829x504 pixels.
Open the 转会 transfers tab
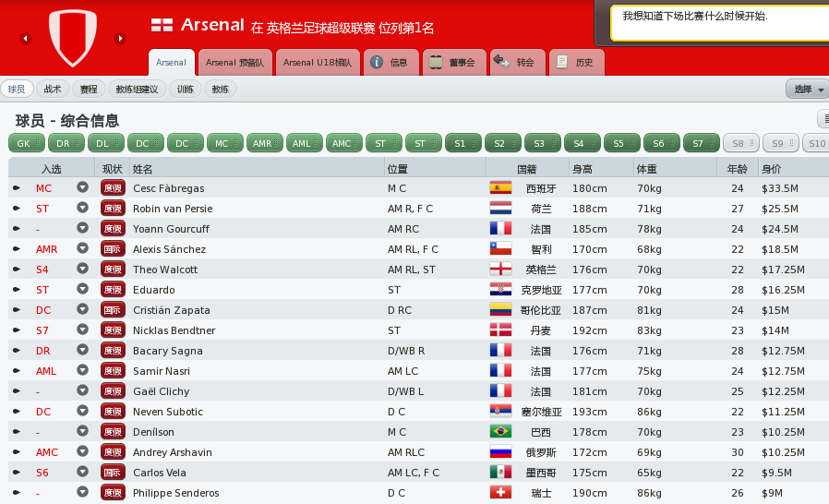[x=515, y=63]
